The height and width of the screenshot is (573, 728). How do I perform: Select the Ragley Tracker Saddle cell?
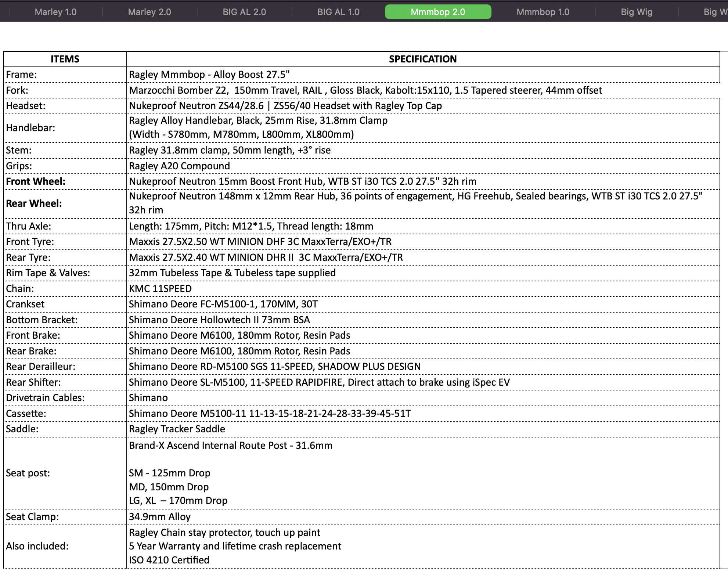pyautogui.click(x=177, y=429)
